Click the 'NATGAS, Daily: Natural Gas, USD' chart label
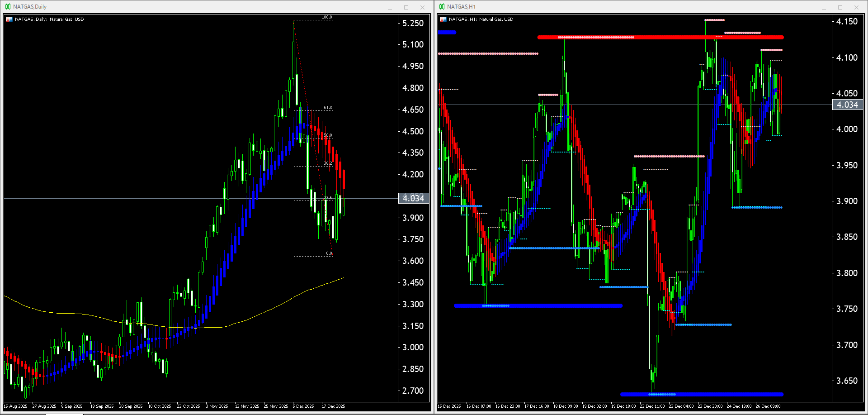 tap(49, 19)
